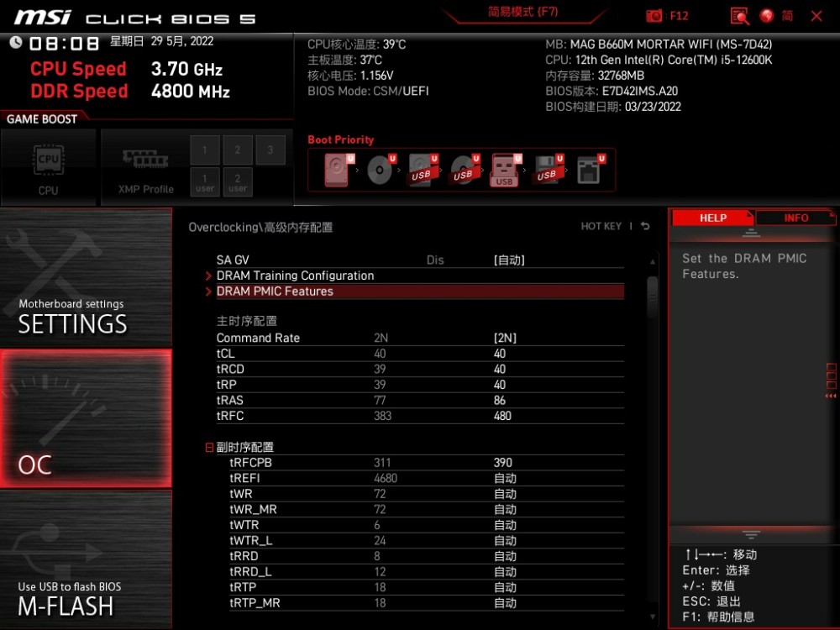The height and width of the screenshot is (630, 840).
Task: Edit the tRCD value field
Action: coord(500,369)
